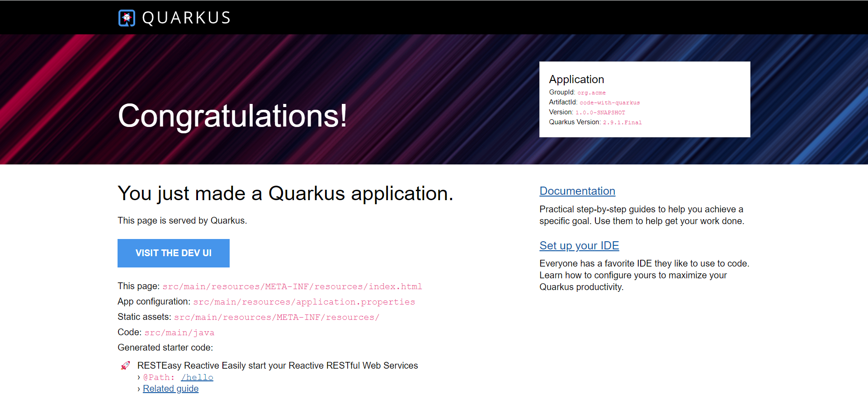Viewport: 868px width, 403px height.
Task: Open the Documentation link
Action: point(577,191)
